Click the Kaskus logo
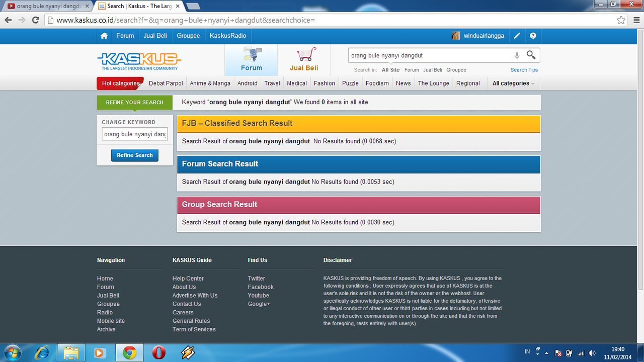The image size is (644, 362). [x=139, y=61]
